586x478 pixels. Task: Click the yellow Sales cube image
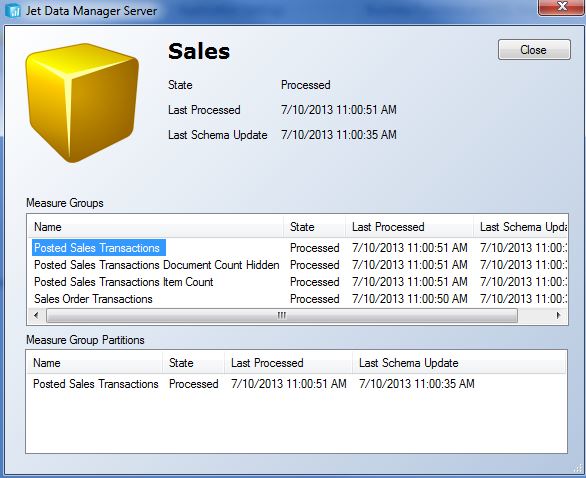click(x=82, y=103)
